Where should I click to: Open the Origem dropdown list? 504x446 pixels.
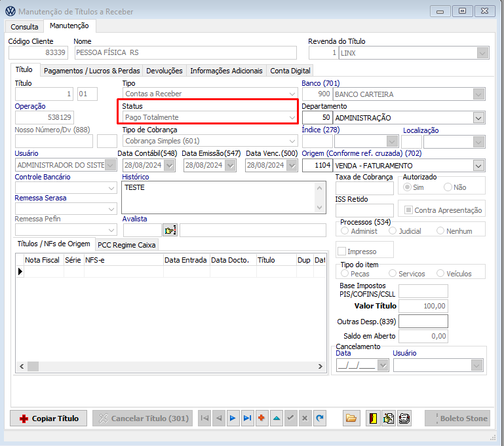[478, 165]
